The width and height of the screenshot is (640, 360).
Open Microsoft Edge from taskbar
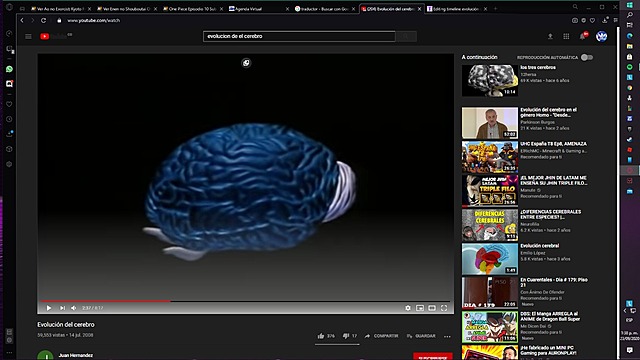(x=630, y=36)
